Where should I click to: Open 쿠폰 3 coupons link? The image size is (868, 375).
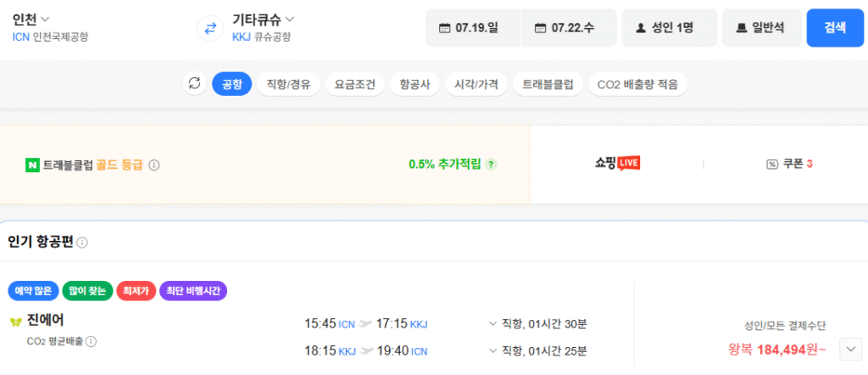pos(790,164)
